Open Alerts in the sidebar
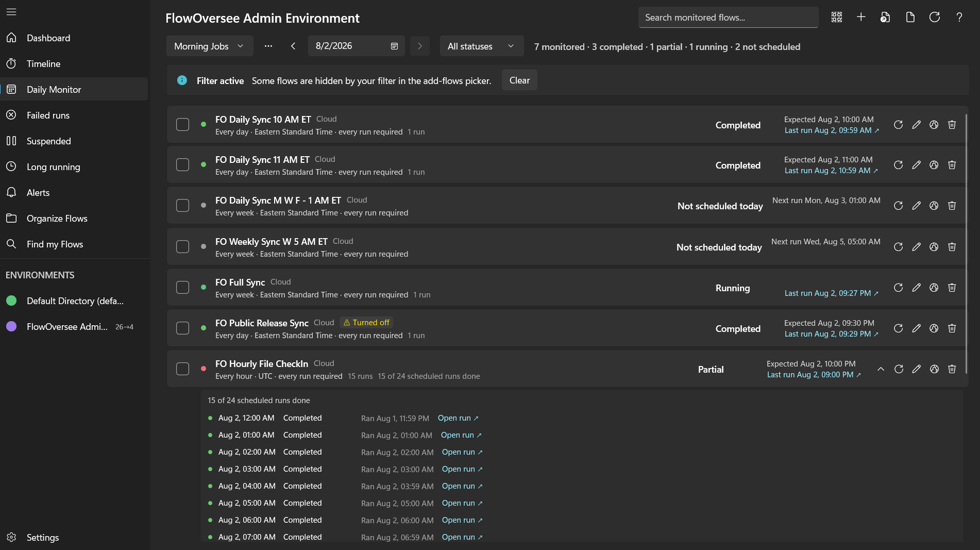 coord(74,192)
